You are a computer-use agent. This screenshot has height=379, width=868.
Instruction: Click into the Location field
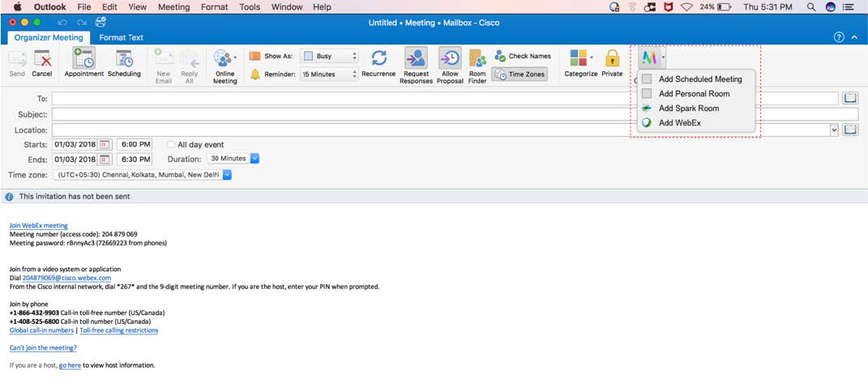coord(441,130)
